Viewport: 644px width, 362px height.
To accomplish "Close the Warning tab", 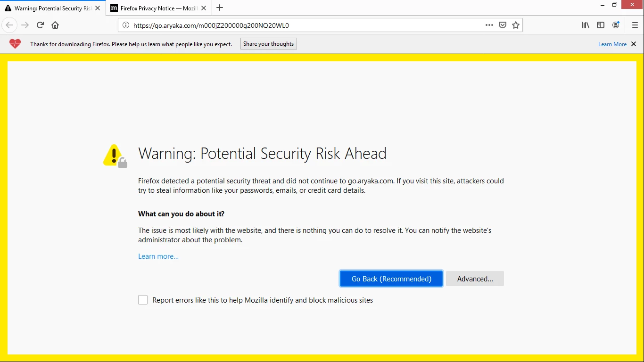I will [x=98, y=8].
